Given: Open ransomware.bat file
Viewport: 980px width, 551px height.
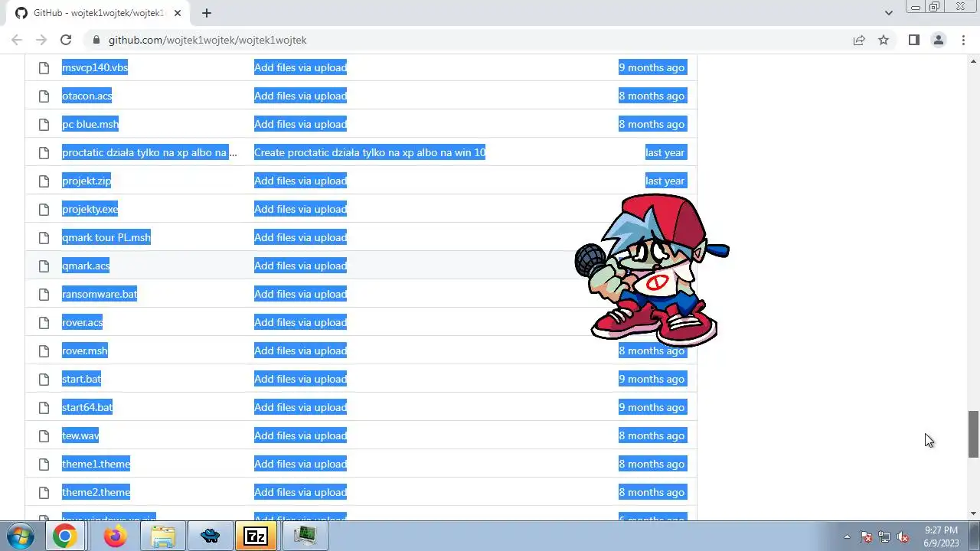Looking at the screenshot, I should (x=100, y=294).
